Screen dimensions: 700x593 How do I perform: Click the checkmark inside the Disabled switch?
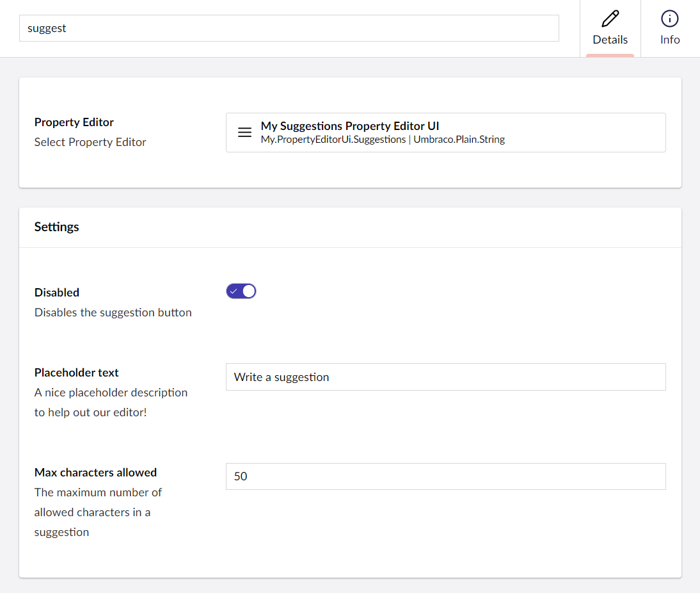(234, 291)
